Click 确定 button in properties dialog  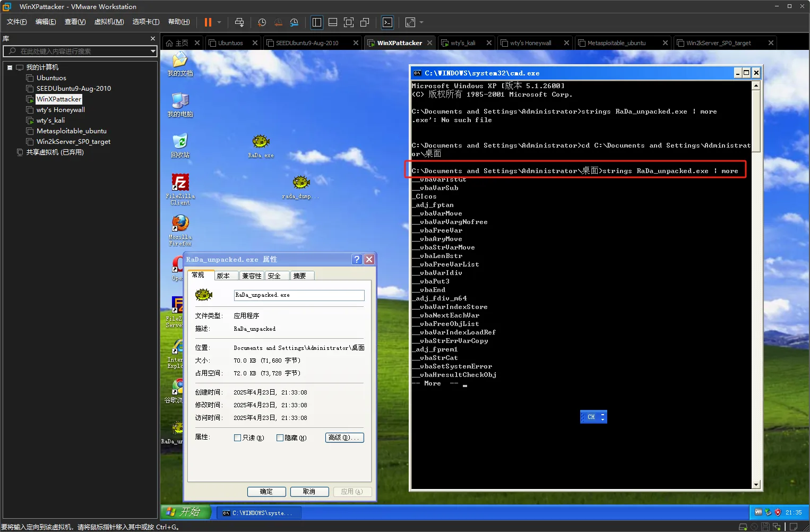point(266,492)
